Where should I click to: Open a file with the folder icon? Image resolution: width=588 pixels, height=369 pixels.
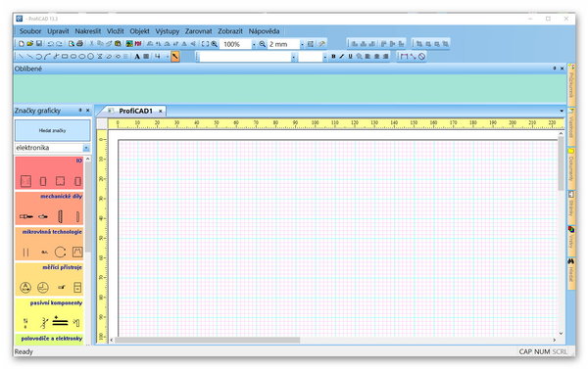tap(30, 44)
